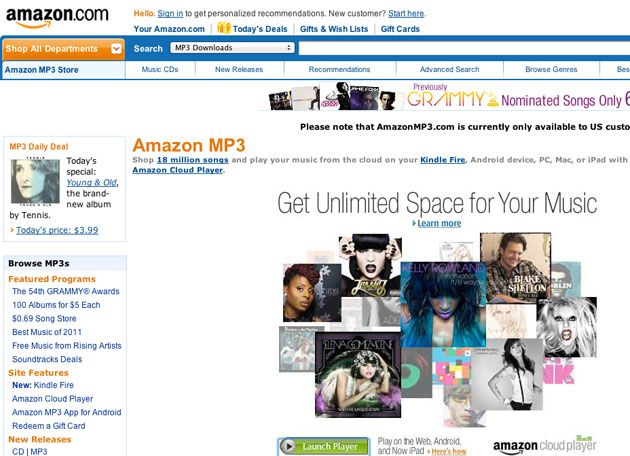The height and width of the screenshot is (456, 630).
Task: Open the 18 million songs link
Action: (192, 160)
